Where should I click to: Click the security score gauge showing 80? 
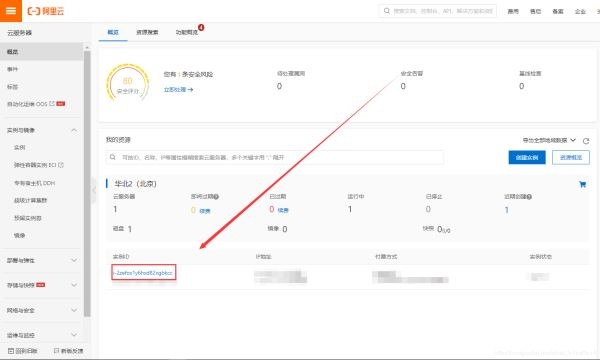(x=128, y=84)
